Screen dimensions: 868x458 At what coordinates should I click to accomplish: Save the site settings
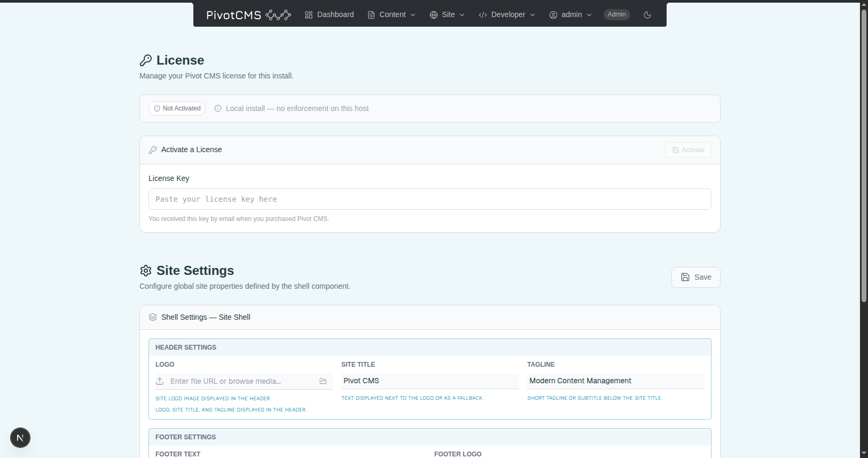[x=696, y=277]
